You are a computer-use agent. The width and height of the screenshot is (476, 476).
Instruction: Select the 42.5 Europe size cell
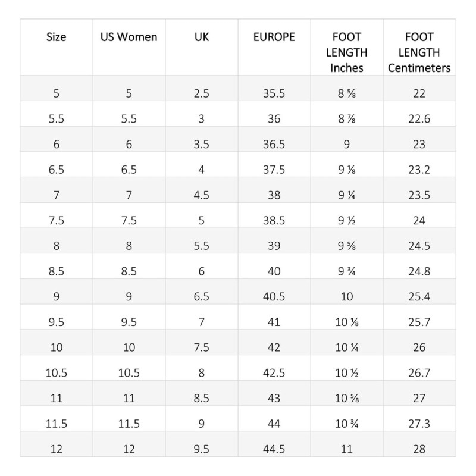click(x=274, y=373)
